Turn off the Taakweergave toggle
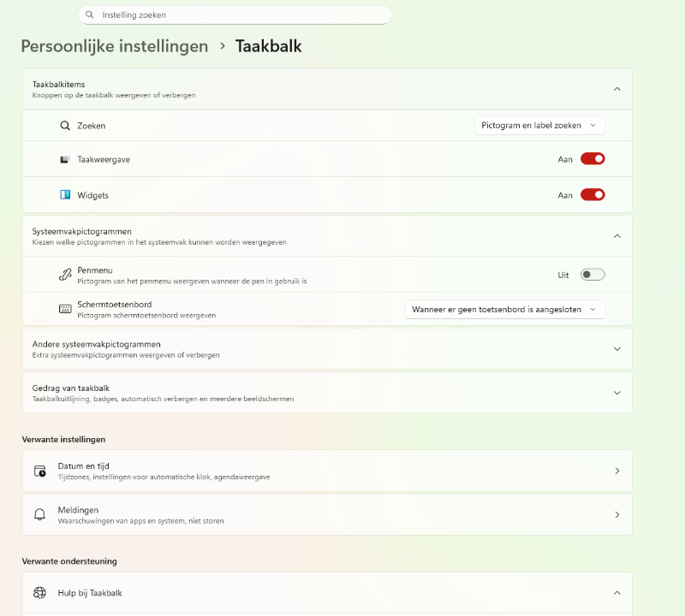This screenshot has width=685, height=616. [593, 158]
